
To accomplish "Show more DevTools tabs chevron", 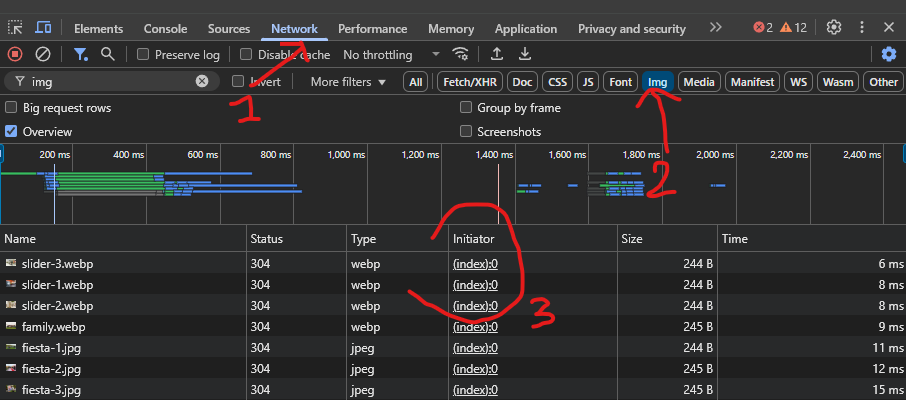I will (716, 28).
